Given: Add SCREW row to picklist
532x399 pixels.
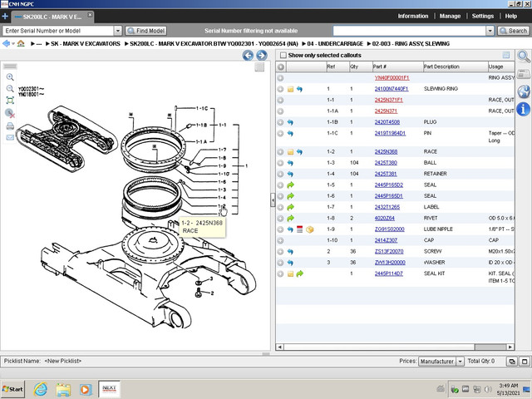Looking at the screenshot, I should (x=280, y=252).
